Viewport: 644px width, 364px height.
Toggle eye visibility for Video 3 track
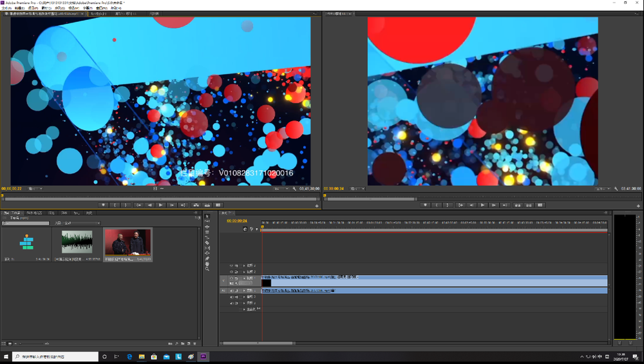coord(231,266)
